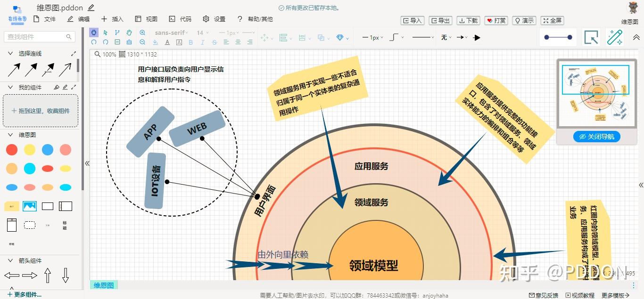Align text to the center
This screenshot has width=644, height=299.
(x=238, y=42)
